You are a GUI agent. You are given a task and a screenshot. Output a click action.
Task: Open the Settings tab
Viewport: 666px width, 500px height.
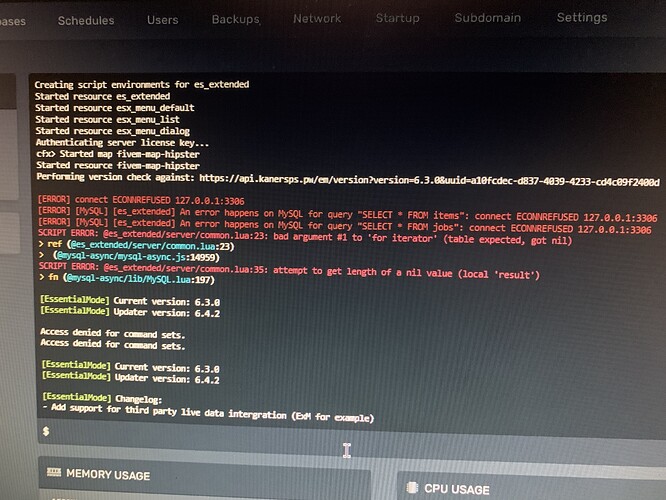tap(582, 17)
